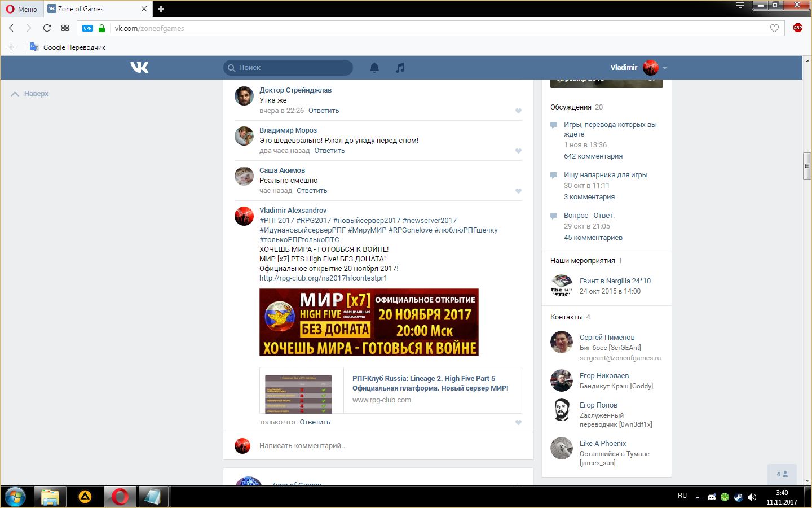Screen dimensions: 812x508
Task: Click the #РПГ2017 hashtag
Action: click(x=277, y=221)
